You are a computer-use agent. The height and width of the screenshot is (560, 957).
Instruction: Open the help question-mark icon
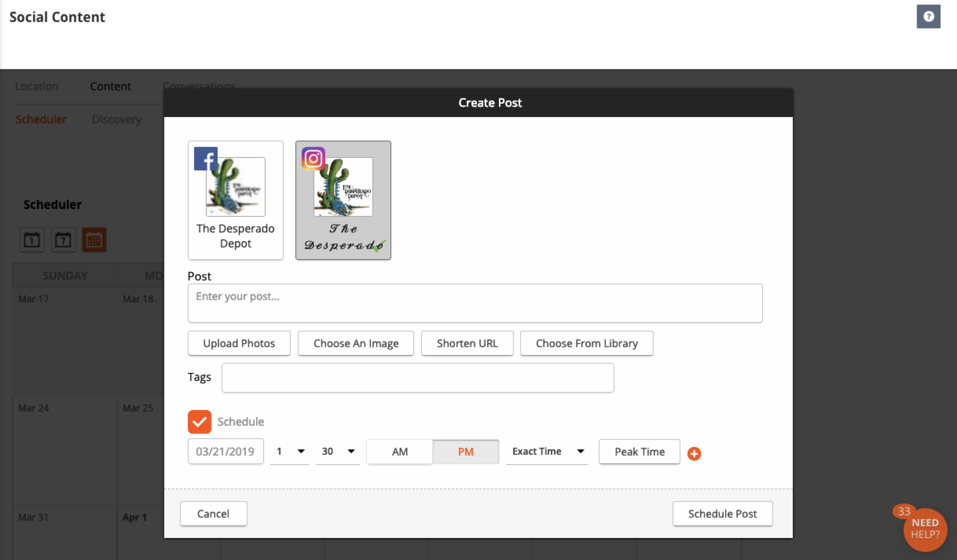pyautogui.click(x=928, y=16)
